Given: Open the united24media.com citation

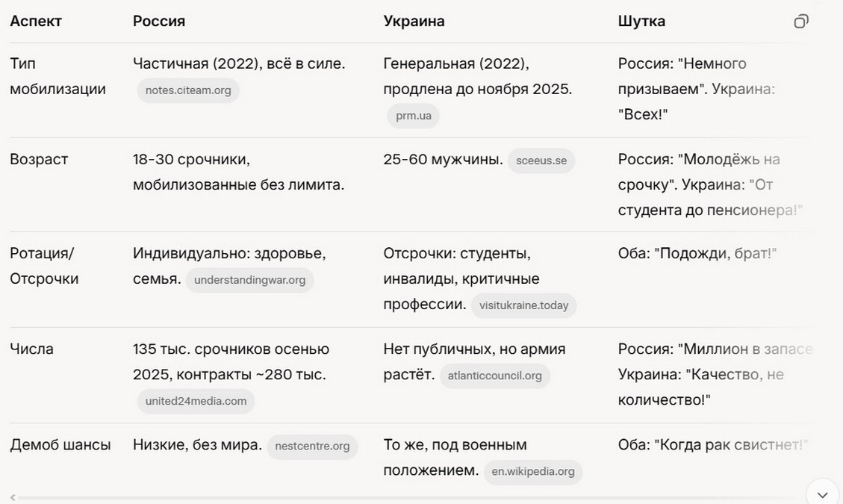Looking at the screenshot, I should [196, 402].
